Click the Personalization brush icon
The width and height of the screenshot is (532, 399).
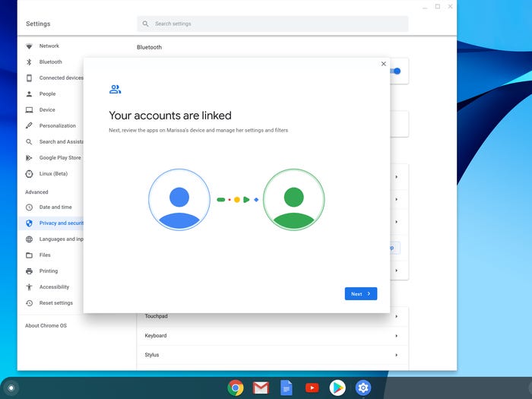pyautogui.click(x=30, y=126)
